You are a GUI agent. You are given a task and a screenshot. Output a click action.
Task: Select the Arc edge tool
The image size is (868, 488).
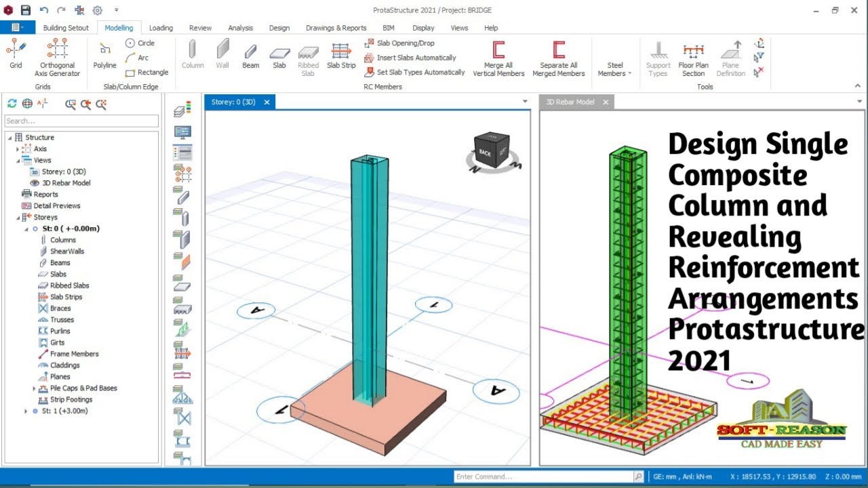click(137, 58)
